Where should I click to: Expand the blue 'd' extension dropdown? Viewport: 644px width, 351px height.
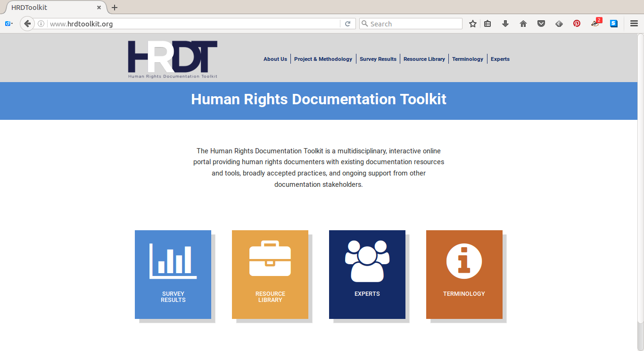(9, 24)
